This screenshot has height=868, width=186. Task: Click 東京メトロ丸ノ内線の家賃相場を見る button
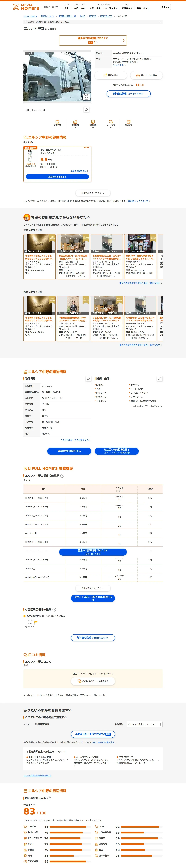[93, 598]
